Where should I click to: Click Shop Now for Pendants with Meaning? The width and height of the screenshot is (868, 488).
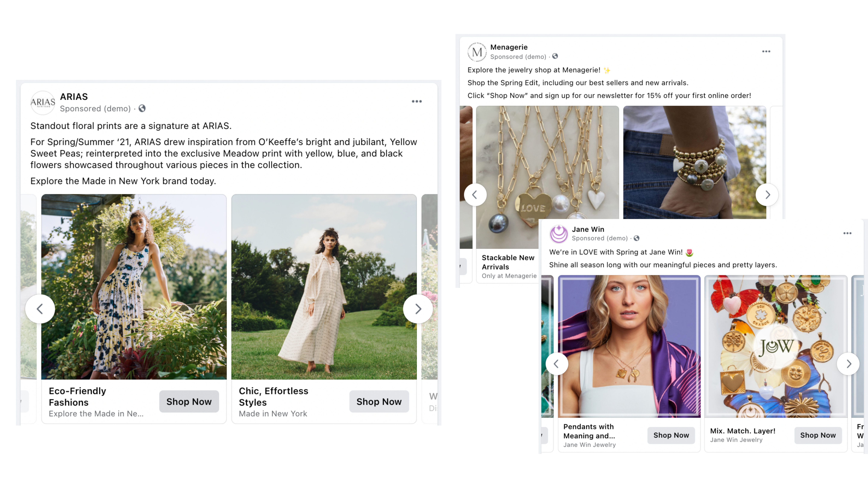(671, 435)
